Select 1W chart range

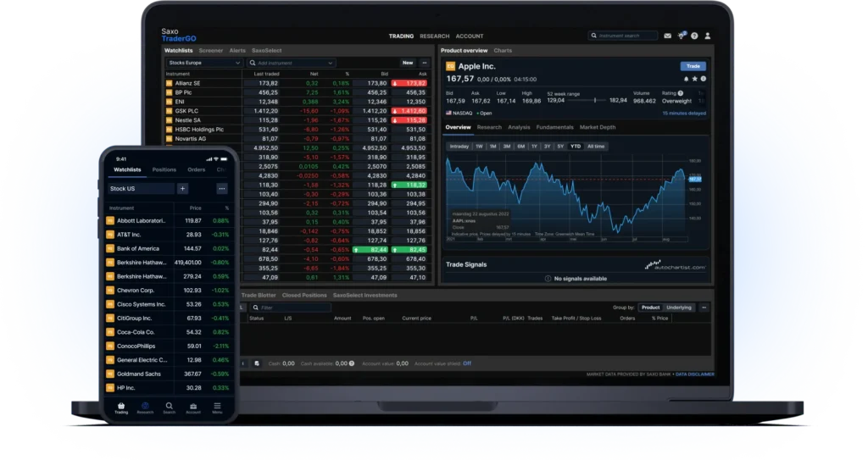pos(479,147)
